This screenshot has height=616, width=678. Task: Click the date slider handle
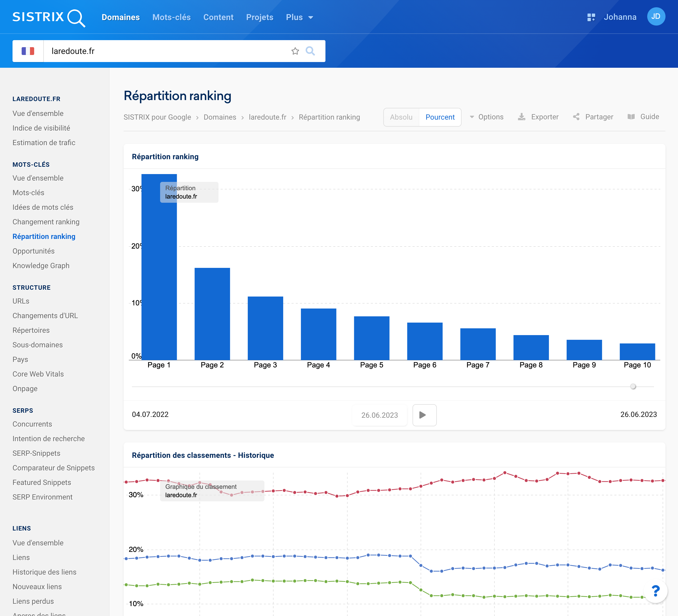633,386
